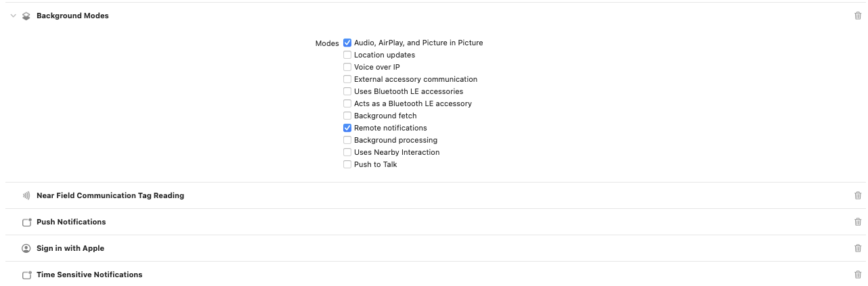Collapse the Background Modes section chevron
Image resolution: width=868 pixels, height=286 pixels.
coord(13,16)
